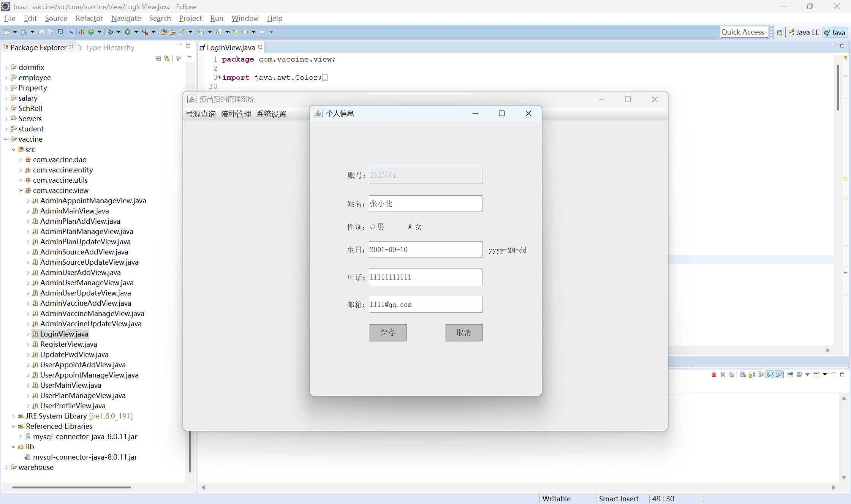This screenshot has height=504, width=851.
Task: Click the Clear Console icon
Action: 743,374
